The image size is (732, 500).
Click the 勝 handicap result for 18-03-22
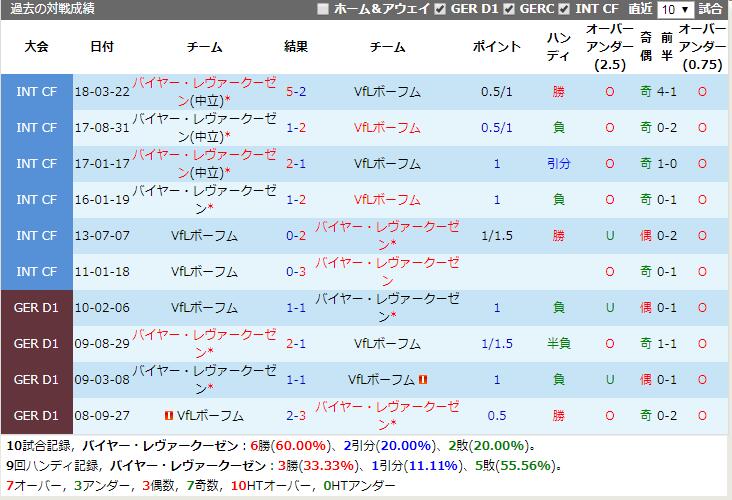558,92
